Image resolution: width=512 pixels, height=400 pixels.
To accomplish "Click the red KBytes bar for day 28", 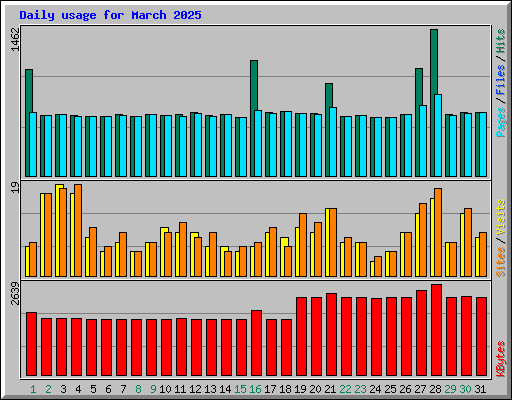I will tap(436, 330).
